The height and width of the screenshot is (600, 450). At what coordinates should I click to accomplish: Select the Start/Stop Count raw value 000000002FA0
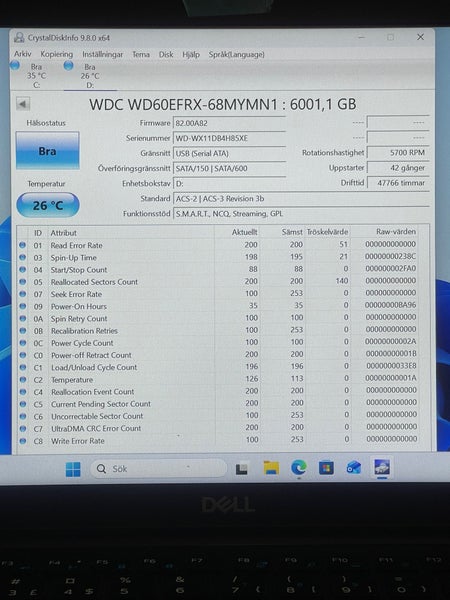point(390,268)
